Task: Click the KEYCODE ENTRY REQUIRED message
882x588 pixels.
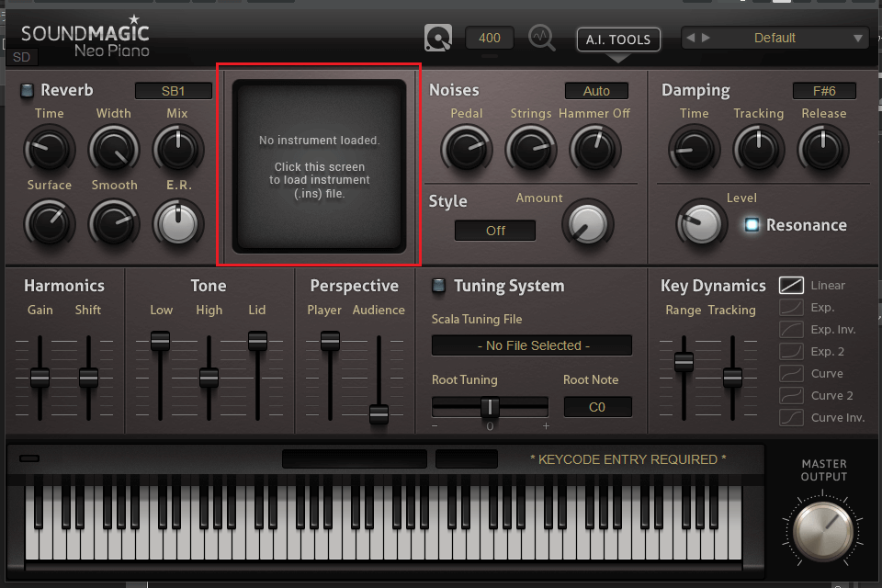Action: coord(628,459)
